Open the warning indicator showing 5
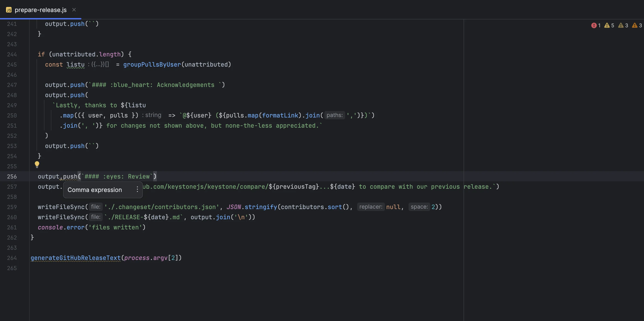 (609, 25)
